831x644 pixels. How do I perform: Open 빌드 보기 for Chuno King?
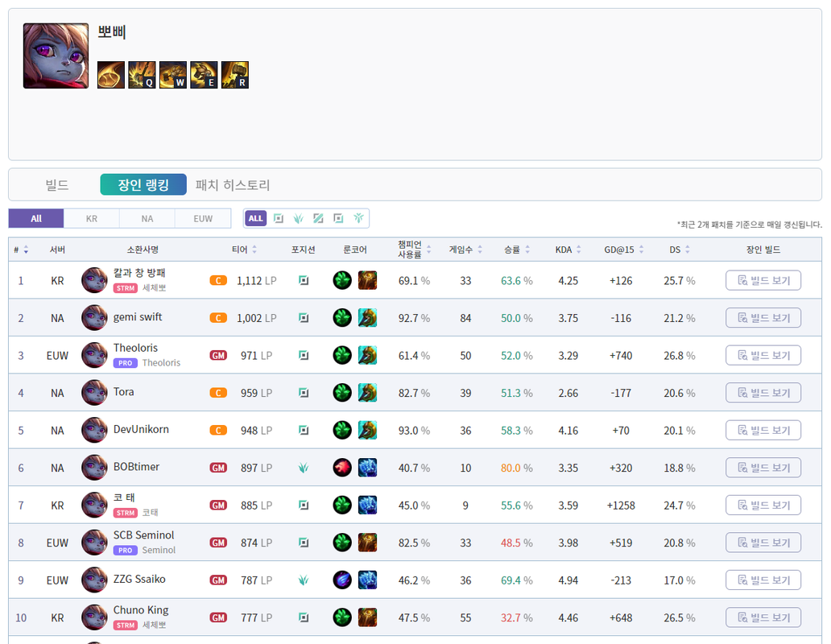click(763, 617)
